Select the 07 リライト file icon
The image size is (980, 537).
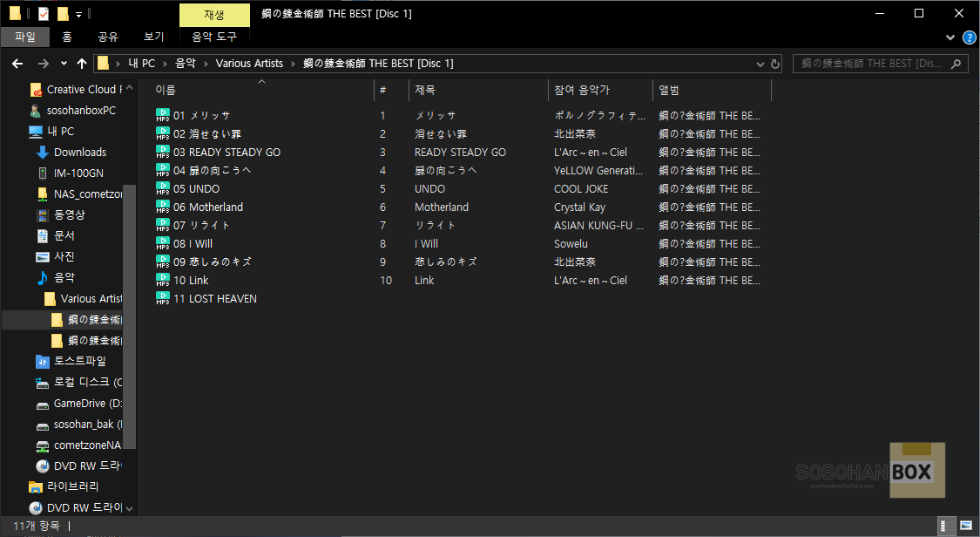pyautogui.click(x=163, y=225)
